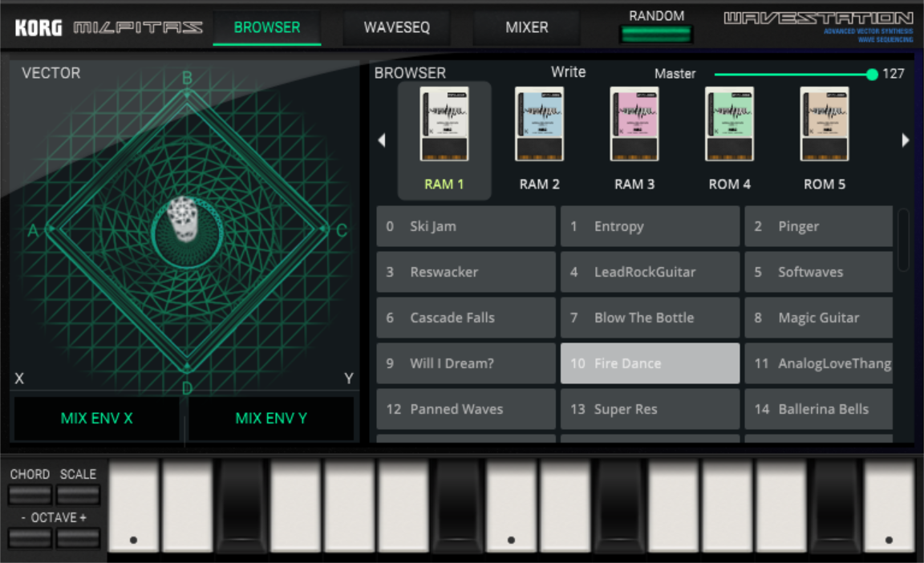Viewport: 924px width, 563px height.
Task: Load preset 2 Pinger
Action: [x=818, y=226]
